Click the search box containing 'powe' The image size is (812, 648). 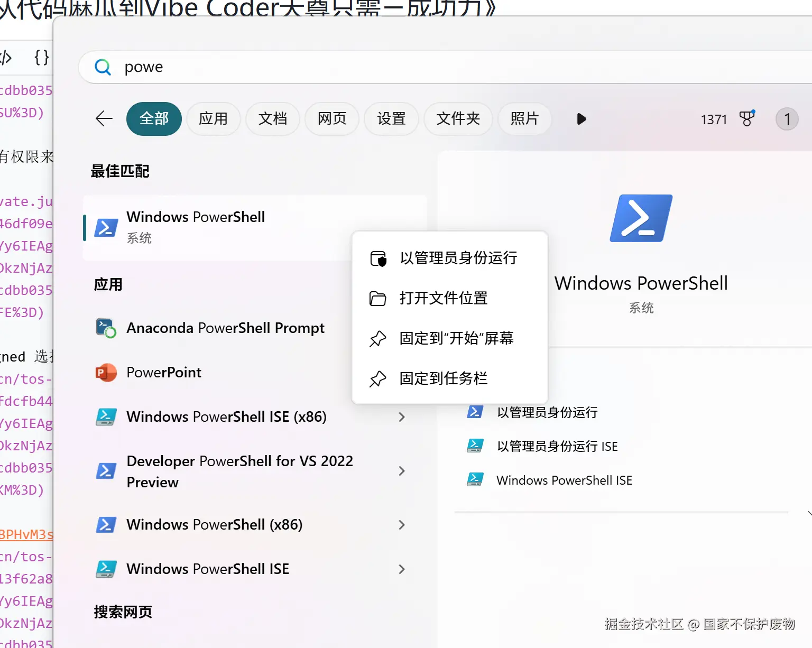point(445,67)
